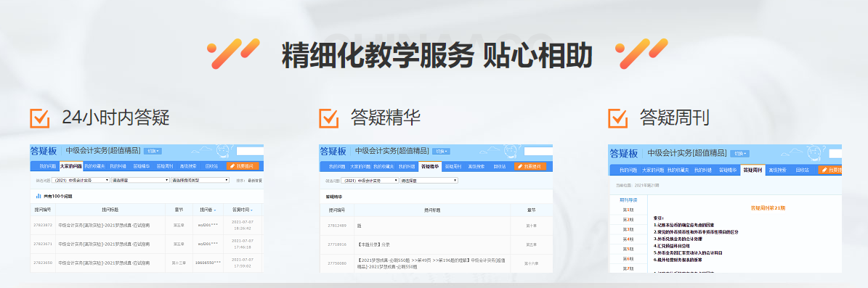Screen dimensions: 868x288
Task: Open 第5期 in weekly sidebar
Action: click(628, 249)
